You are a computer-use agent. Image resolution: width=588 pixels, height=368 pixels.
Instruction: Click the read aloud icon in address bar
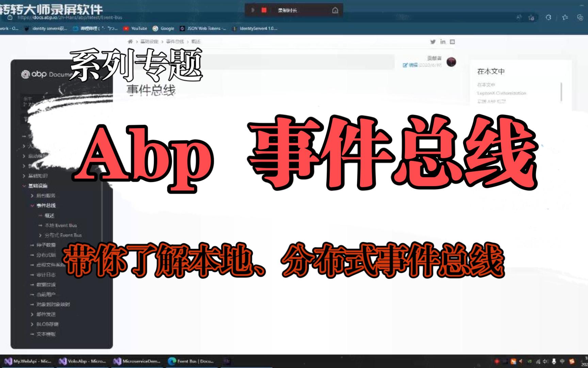(x=519, y=17)
